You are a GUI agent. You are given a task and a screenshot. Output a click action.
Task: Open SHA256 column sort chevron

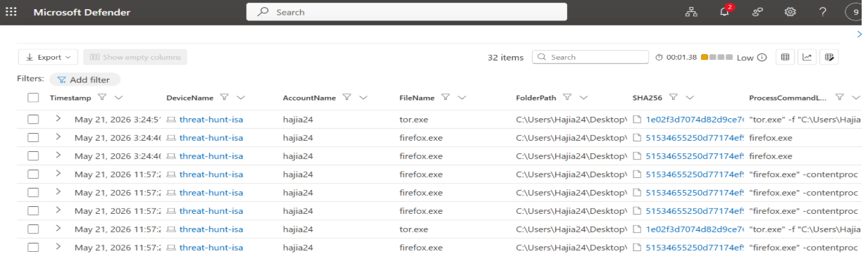click(690, 98)
